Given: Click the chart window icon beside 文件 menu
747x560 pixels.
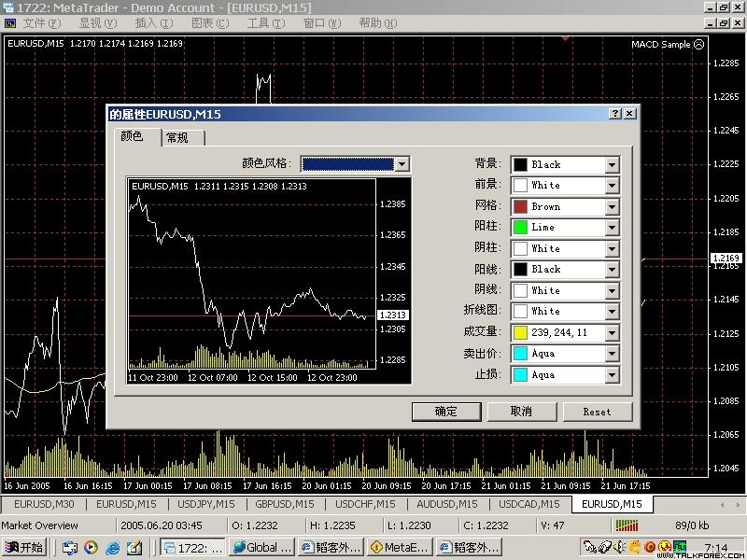Looking at the screenshot, I should click(x=9, y=22).
